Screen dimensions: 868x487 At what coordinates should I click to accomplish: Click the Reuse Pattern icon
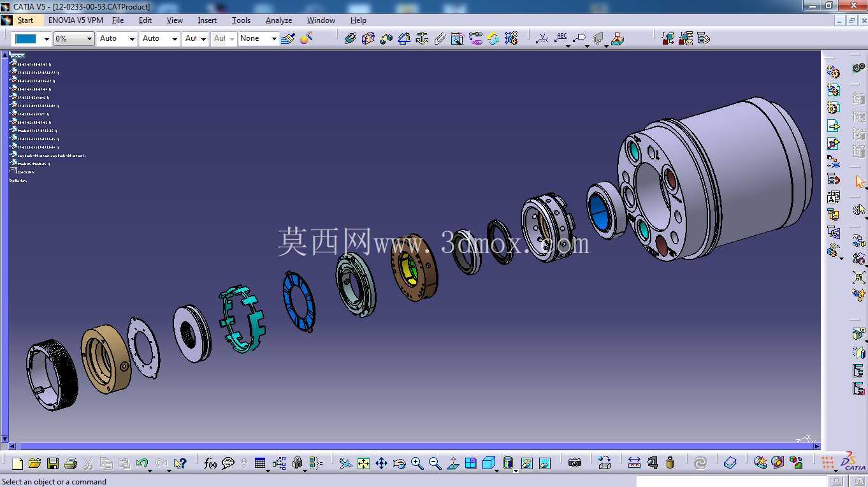click(511, 38)
